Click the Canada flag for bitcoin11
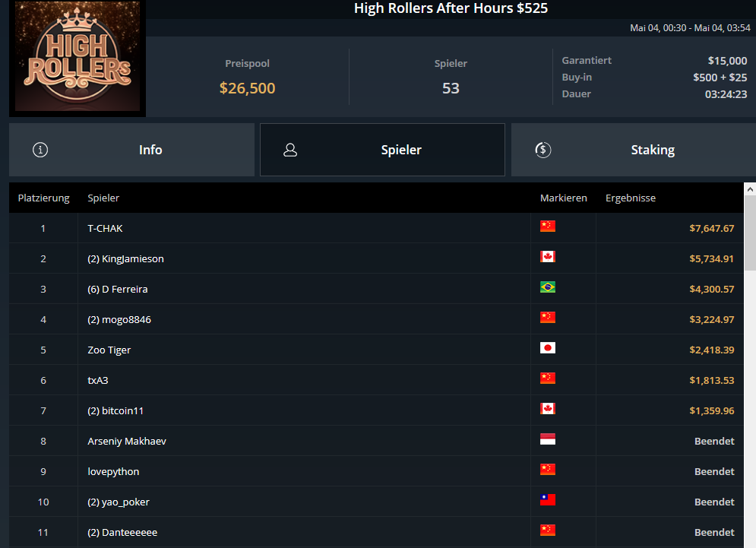Image resolution: width=756 pixels, height=548 pixels. tap(548, 409)
